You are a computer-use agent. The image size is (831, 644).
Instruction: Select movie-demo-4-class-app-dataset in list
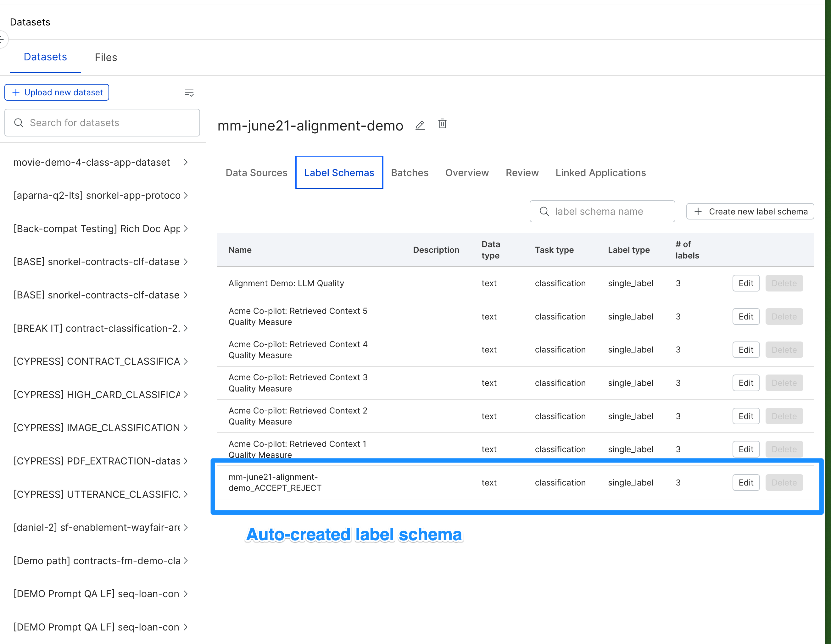(91, 163)
